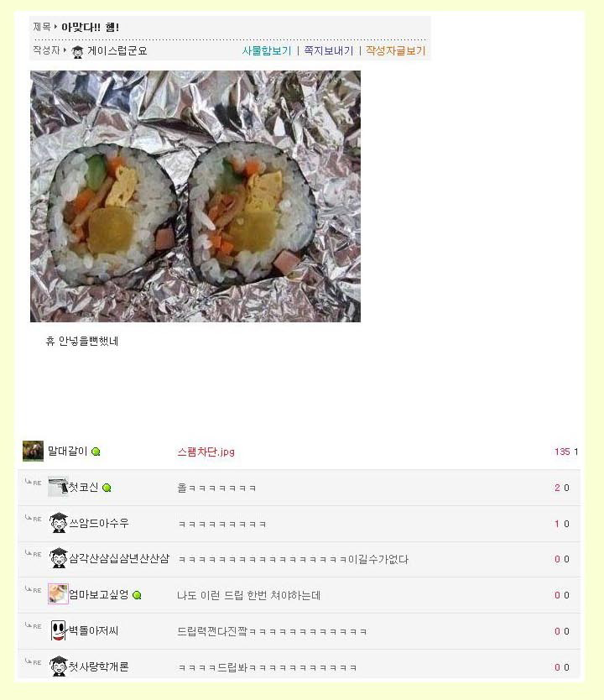
Task: Click avatar of 삼각산삼십삼년산산삼
Action: point(58,558)
